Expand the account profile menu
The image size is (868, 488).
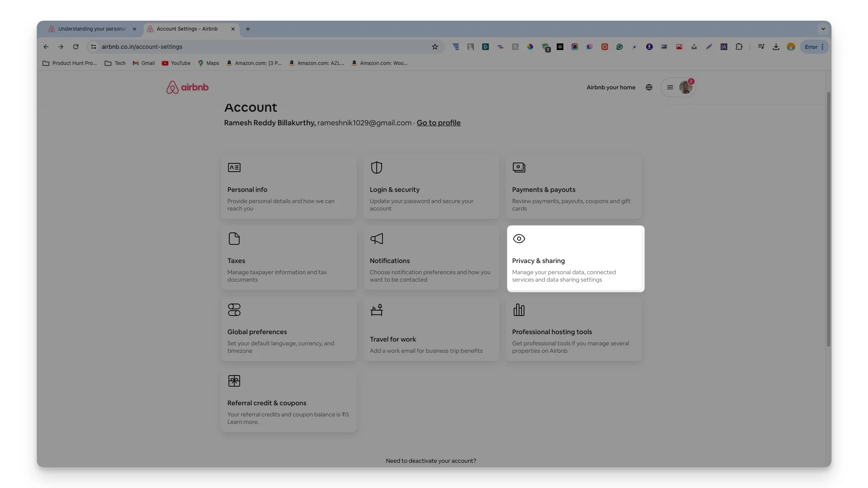tap(678, 87)
